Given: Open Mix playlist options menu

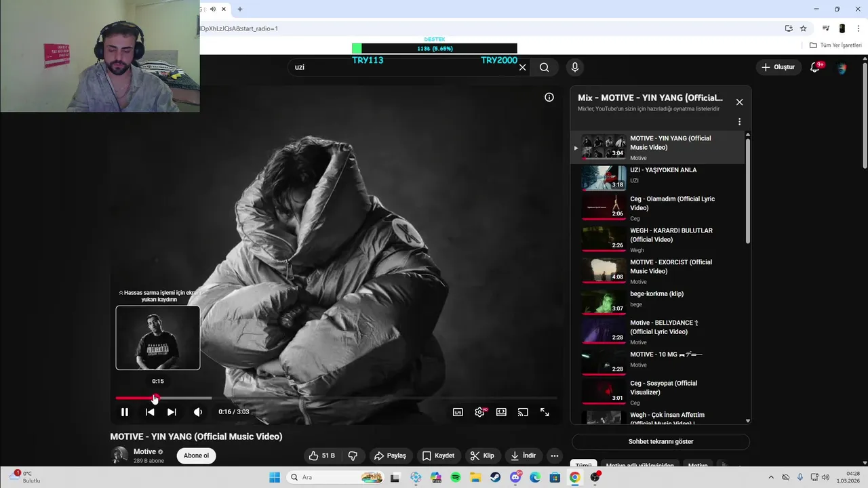Looking at the screenshot, I should (739, 122).
